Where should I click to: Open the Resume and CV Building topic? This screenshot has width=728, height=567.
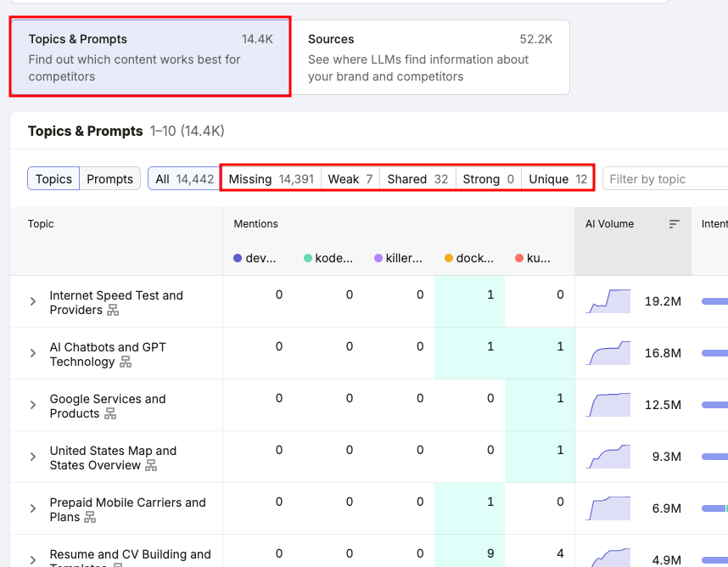point(131,558)
